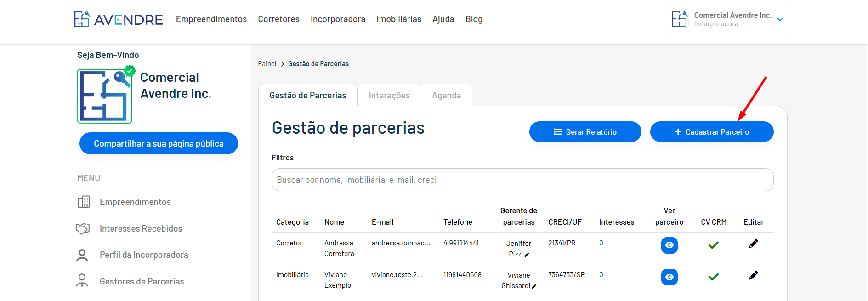View partner Andressa Corretora with the eye icon
Viewport: 868px width, 301px height.
pos(669,245)
